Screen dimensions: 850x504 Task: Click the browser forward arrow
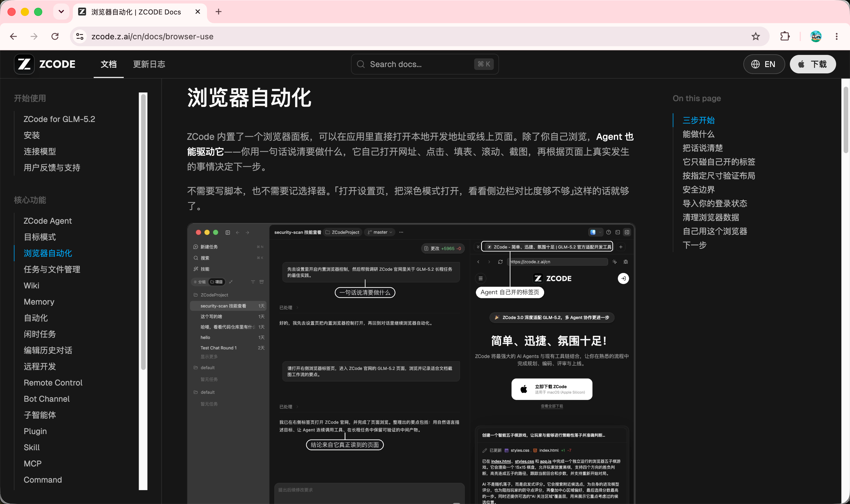34,36
